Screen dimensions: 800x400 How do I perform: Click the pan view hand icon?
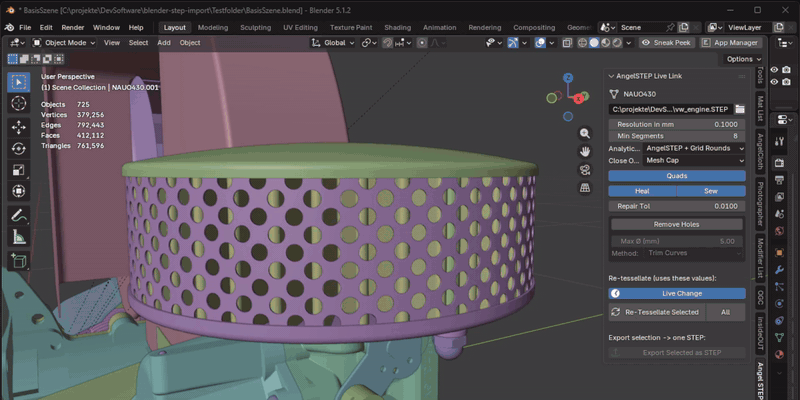pyautogui.click(x=585, y=152)
